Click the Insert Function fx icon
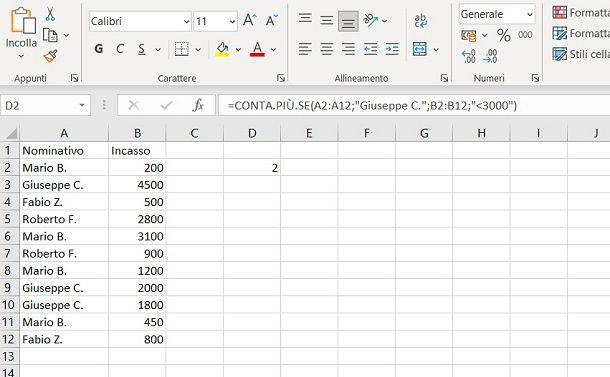This screenshot has width=610, height=377. [198, 105]
